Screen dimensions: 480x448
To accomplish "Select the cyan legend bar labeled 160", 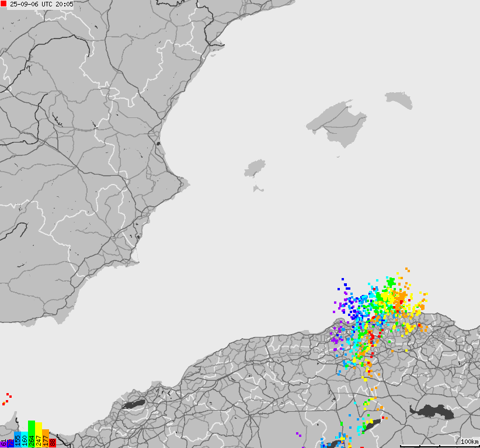I will (x=25, y=439).
